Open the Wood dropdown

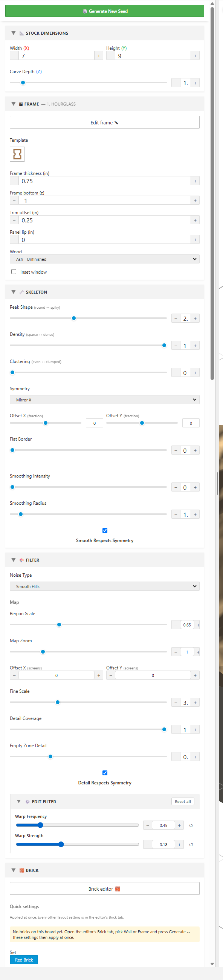(104, 259)
